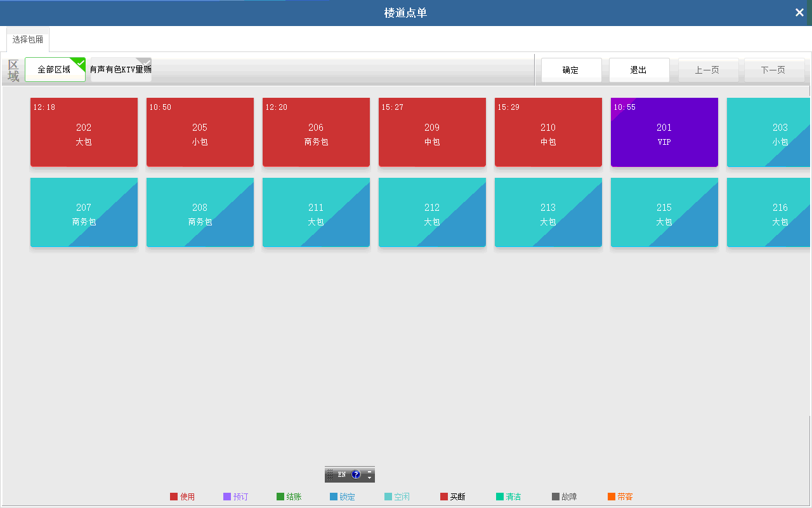Click the teal 空闲 legend swatch

click(x=388, y=497)
